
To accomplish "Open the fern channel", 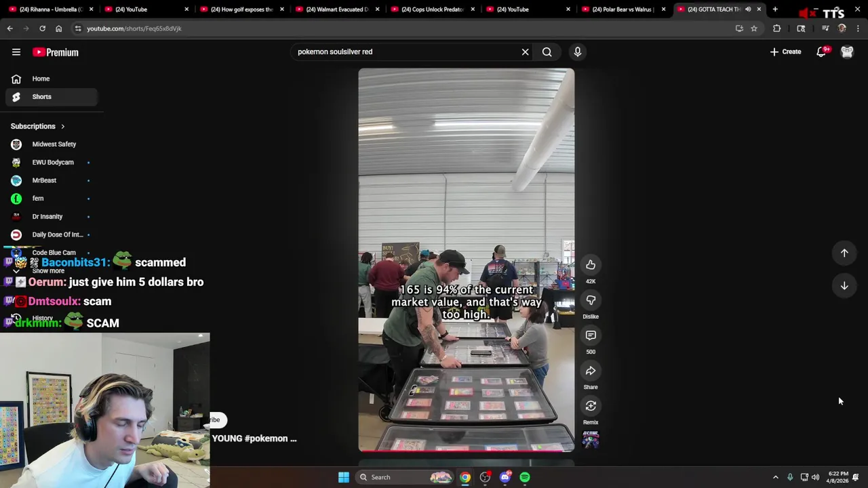I will coord(51,199).
